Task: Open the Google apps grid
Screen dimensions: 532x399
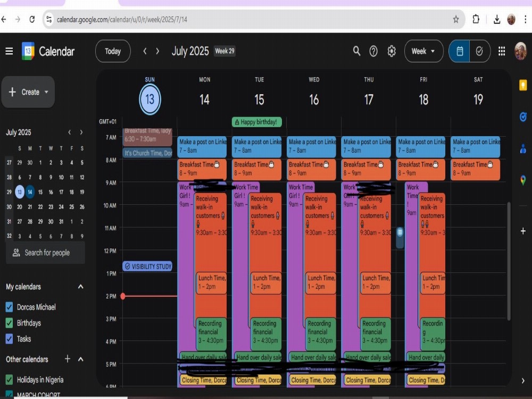Action: pyautogui.click(x=502, y=51)
